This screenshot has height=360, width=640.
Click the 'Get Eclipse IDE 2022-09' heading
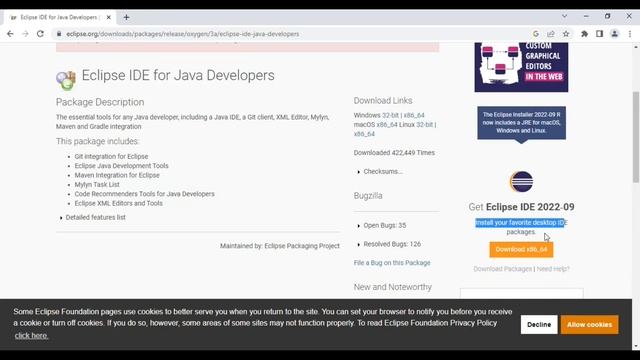tap(521, 207)
